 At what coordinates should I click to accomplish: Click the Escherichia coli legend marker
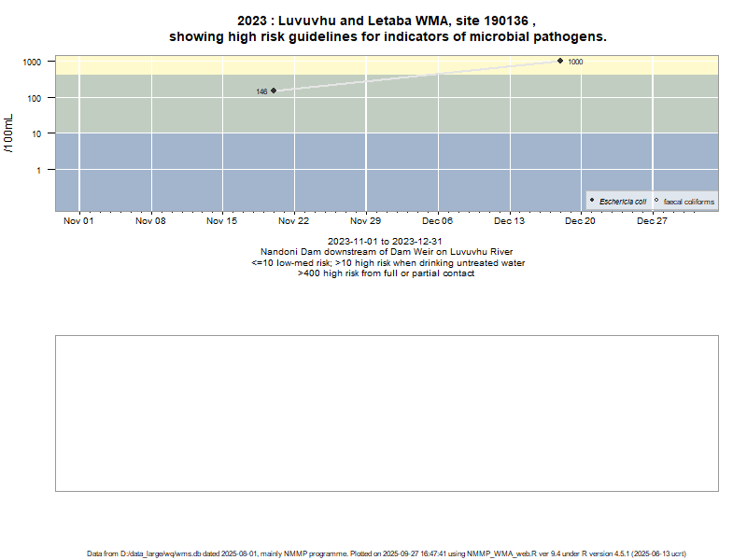point(592,201)
